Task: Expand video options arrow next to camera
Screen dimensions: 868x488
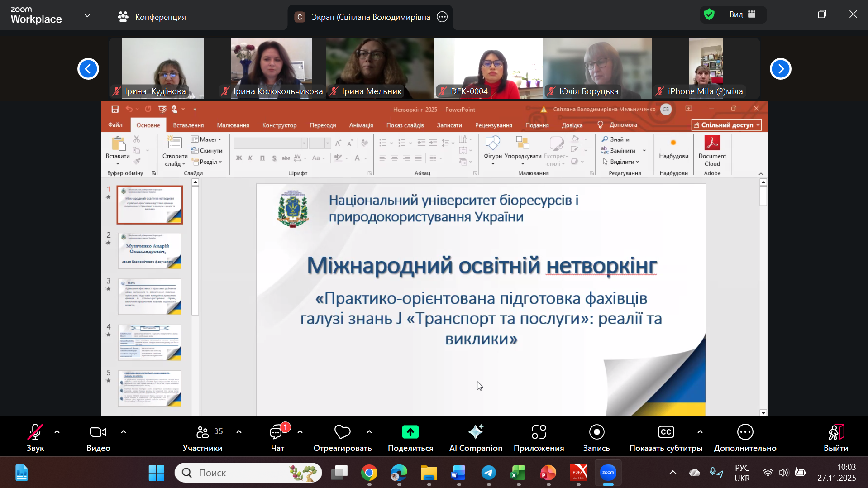Action: click(x=124, y=432)
